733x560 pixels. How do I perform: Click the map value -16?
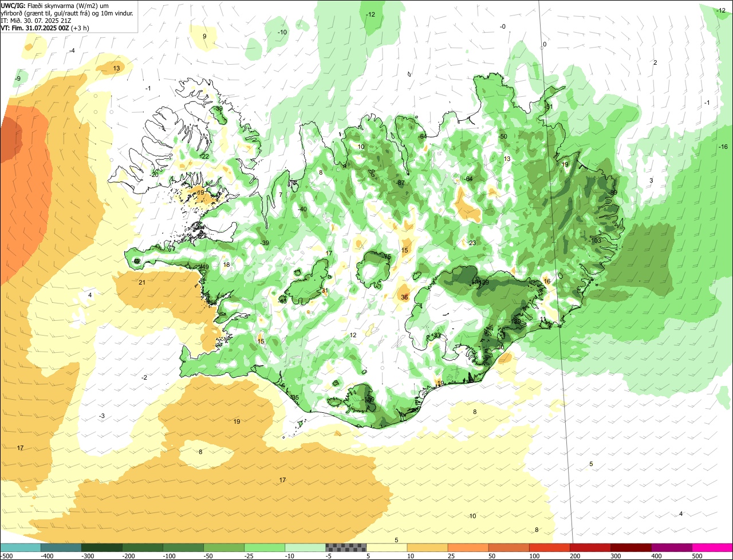[723, 147]
